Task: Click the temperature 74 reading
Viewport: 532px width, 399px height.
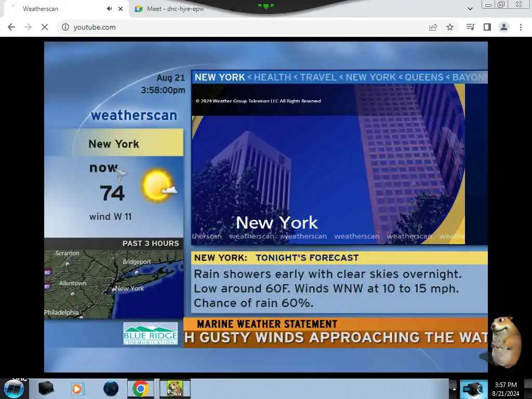Action: pyautogui.click(x=112, y=193)
